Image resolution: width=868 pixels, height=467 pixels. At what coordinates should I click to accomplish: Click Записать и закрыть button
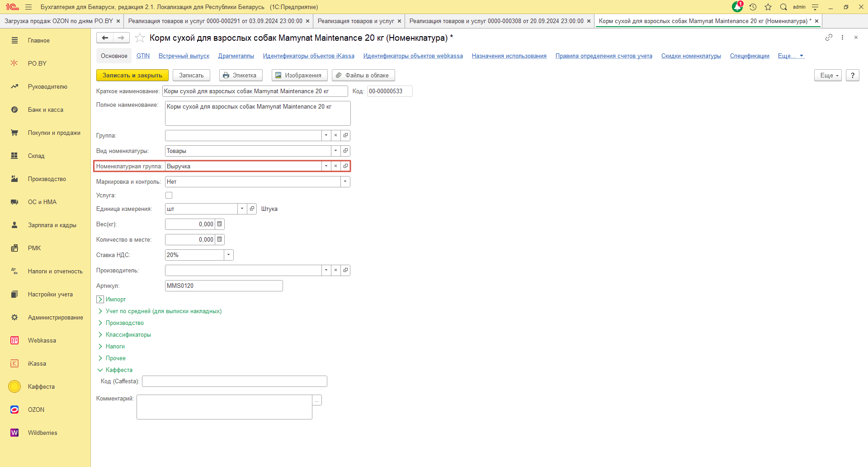click(x=132, y=75)
